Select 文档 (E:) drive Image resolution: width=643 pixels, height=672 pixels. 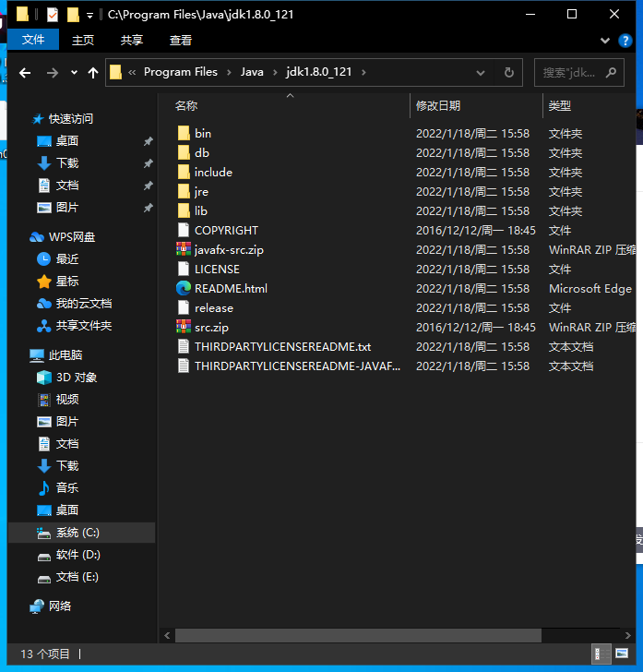[77, 577]
